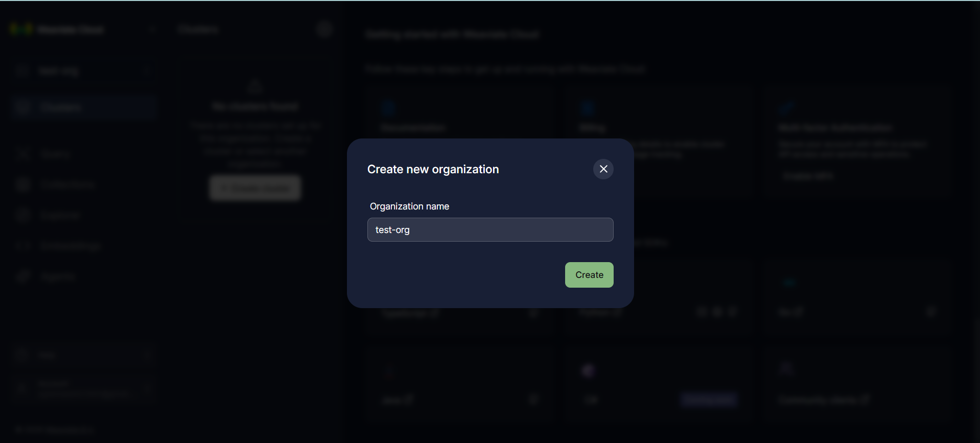Expand the chevron beside Weaviate Cloud logo
Image resolution: width=980 pixels, height=443 pixels.
[x=151, y=30]
